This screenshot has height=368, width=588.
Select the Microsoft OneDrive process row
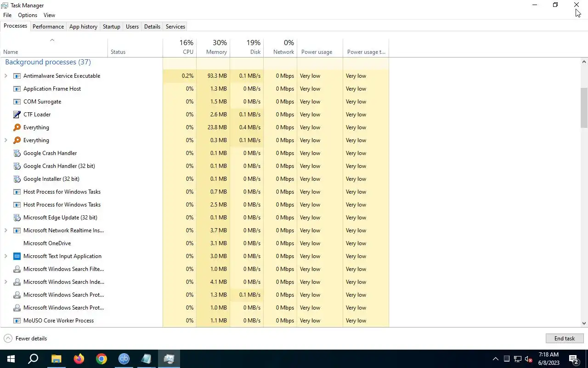point(194,243)
